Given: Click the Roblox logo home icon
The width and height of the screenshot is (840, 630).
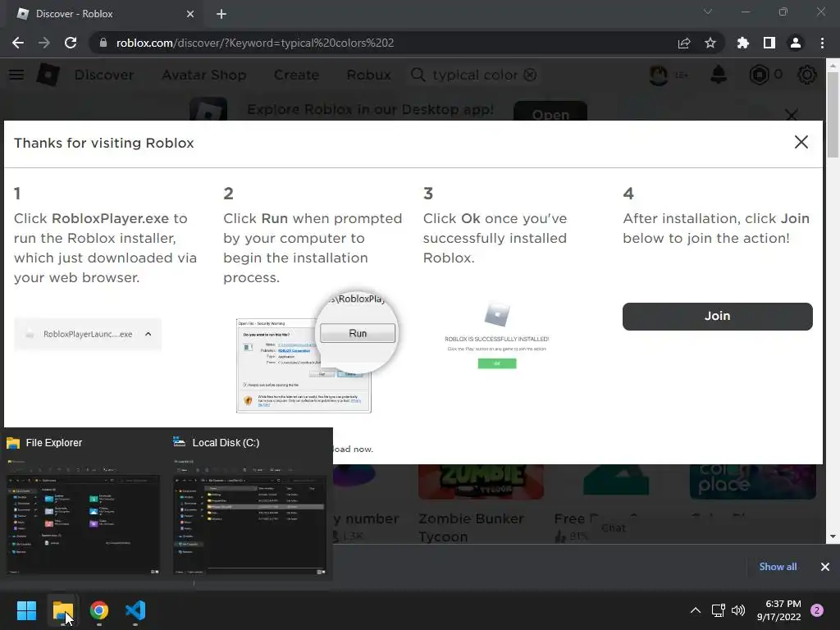Looking at the screenshot, I should click(x=48, y=75).
